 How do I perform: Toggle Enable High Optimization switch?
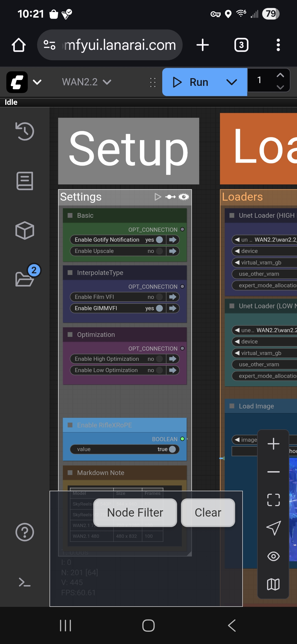[159, 359]
